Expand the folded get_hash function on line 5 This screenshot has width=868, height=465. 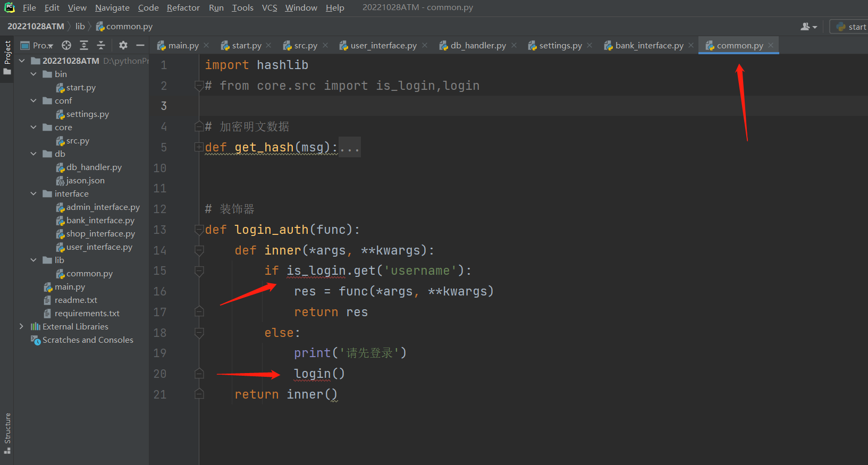(x=199, y=147)
